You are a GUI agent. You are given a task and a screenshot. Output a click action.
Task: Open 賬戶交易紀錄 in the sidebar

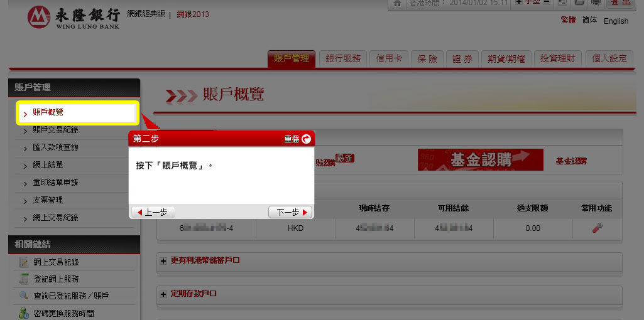(55, 130)
